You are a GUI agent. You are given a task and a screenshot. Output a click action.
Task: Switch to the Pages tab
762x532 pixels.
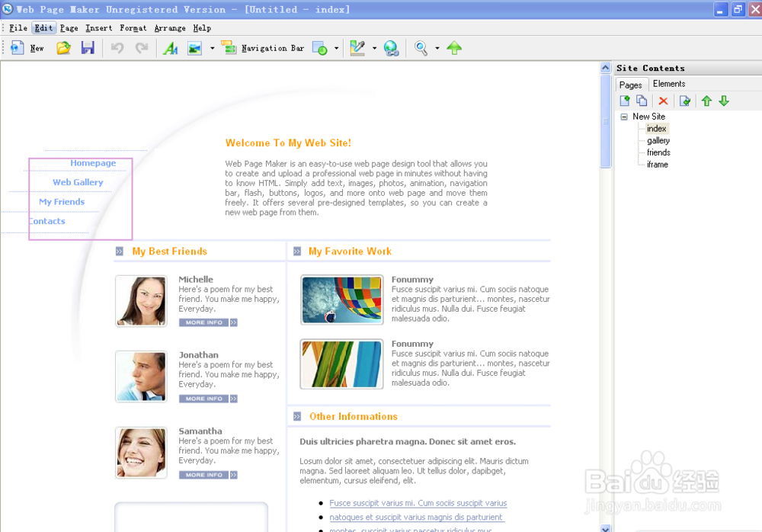click(x=630, y=85)
